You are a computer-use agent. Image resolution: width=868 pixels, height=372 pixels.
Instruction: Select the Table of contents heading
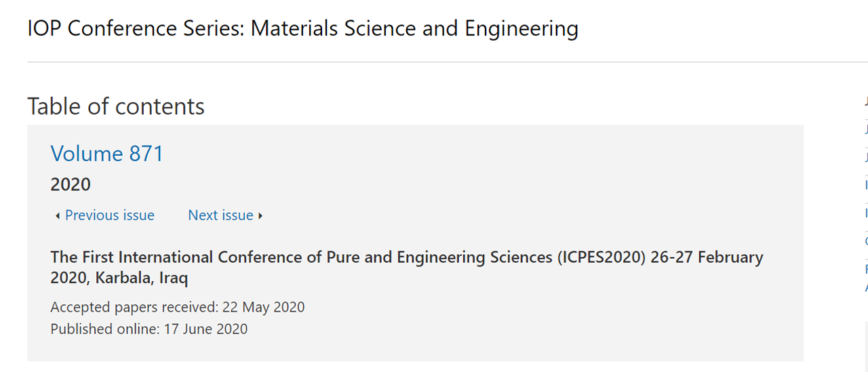[116, 106]
